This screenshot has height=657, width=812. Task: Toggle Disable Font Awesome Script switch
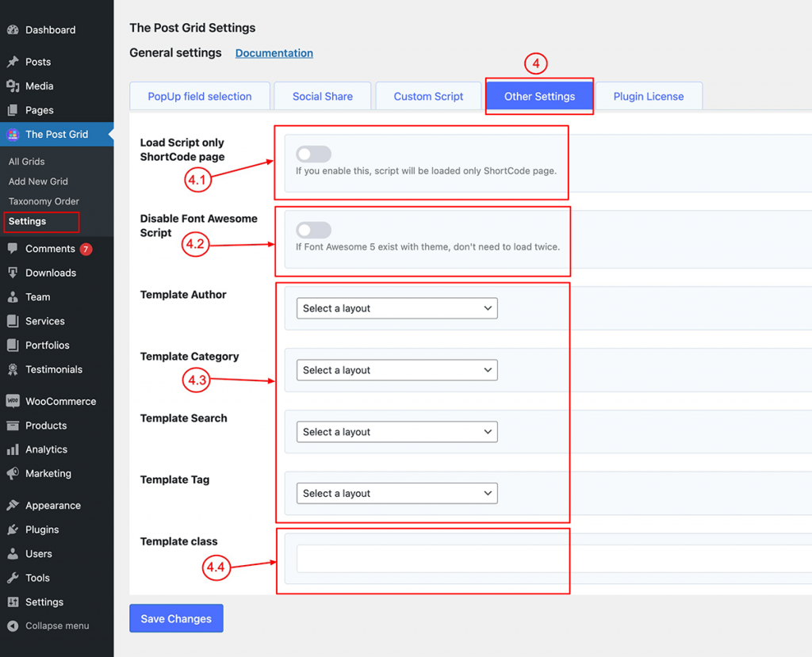(314, 230)
